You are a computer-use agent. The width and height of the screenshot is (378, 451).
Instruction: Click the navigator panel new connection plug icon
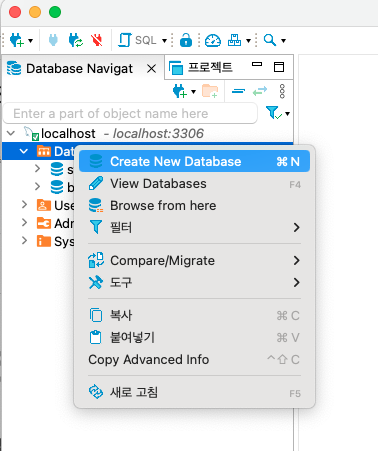180,91
